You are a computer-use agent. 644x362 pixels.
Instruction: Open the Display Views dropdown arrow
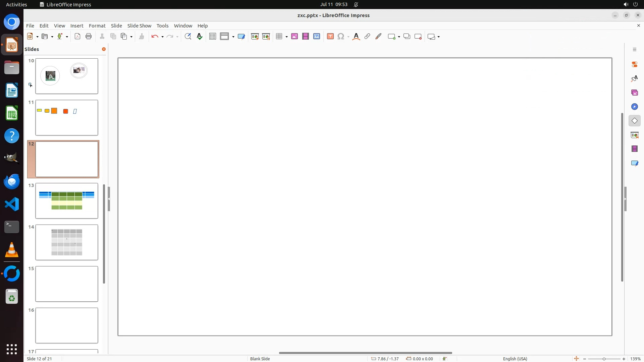pyautogui.click(x=233, y=37)
